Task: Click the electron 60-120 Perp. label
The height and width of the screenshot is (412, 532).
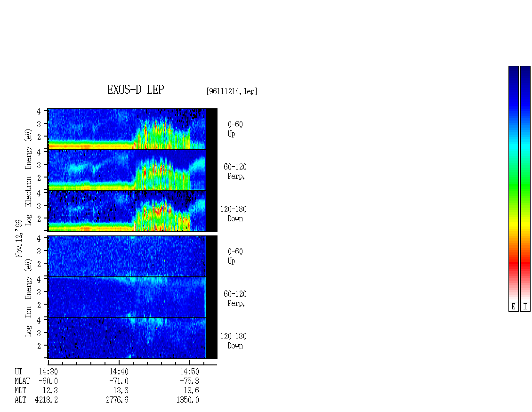Action: [x=235, y=171]
